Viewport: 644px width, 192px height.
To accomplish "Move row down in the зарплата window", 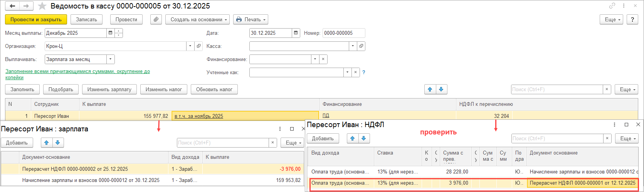I will click(58, 143).
